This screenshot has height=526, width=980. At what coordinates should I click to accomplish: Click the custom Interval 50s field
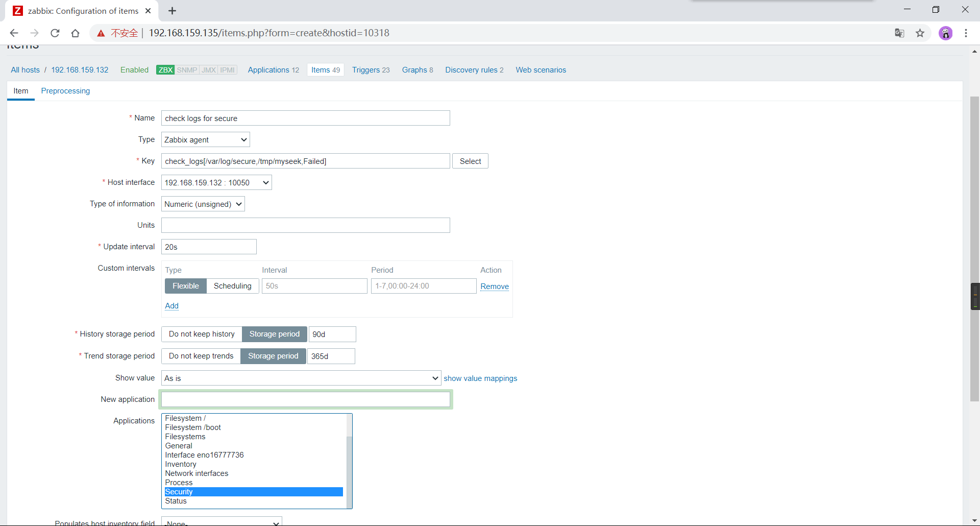(314, 286)
